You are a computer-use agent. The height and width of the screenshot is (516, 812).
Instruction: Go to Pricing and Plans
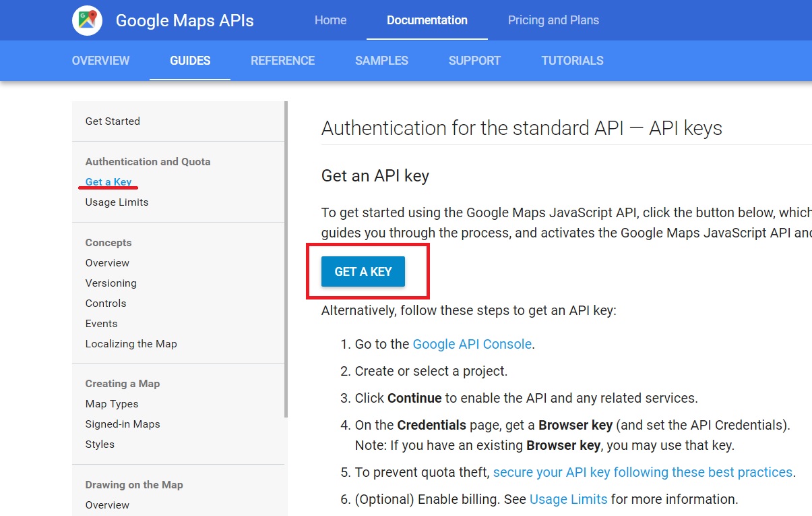click(553, 20)
